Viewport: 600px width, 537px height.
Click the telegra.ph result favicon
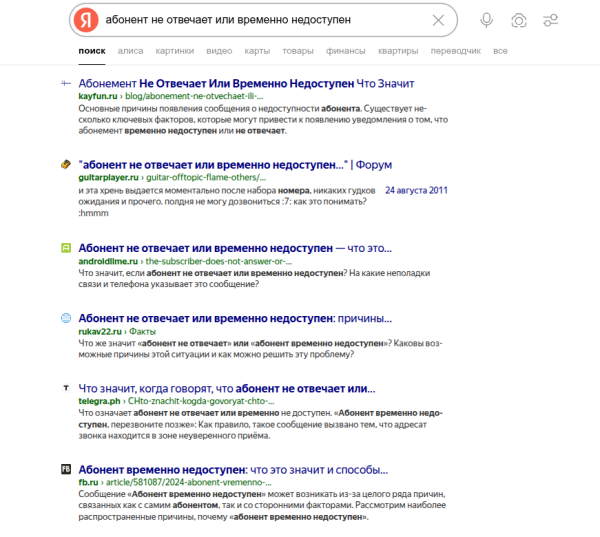pyautogui.click(x=66, y=388)
